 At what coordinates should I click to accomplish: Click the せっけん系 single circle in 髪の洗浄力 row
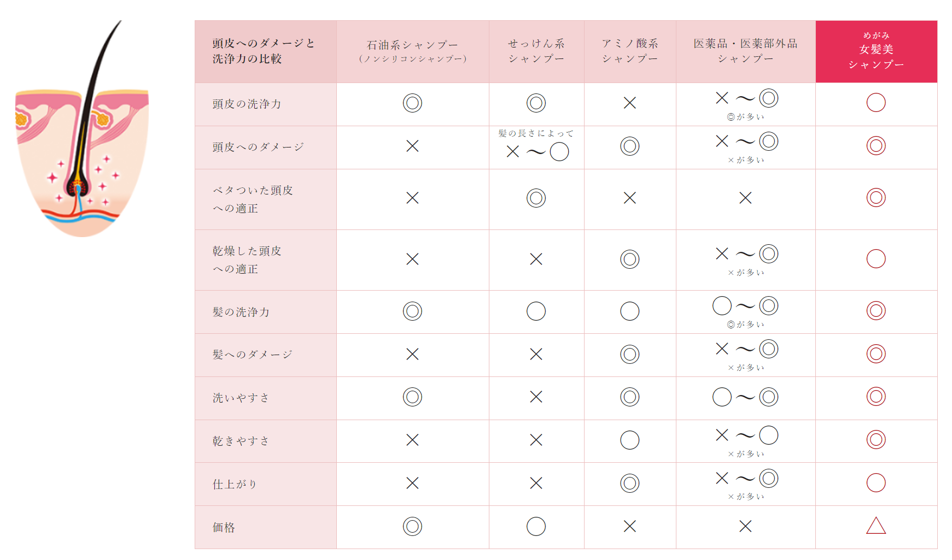pos(536,311)
